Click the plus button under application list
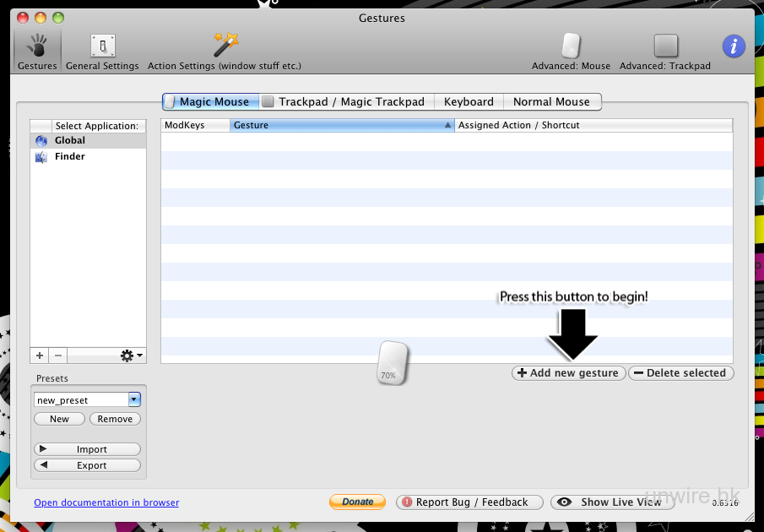Screen dimensions: 764x532 40,356
